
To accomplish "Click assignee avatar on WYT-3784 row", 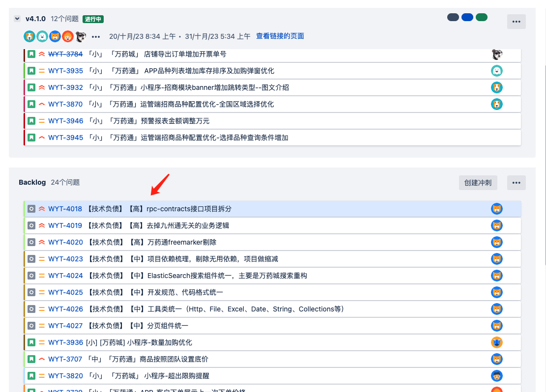I will point(497,55).
